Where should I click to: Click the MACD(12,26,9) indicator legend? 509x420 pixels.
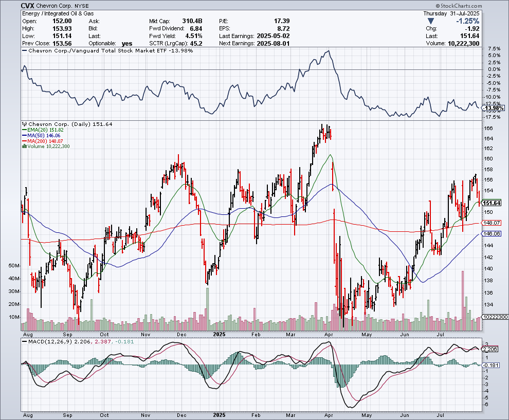78,341
